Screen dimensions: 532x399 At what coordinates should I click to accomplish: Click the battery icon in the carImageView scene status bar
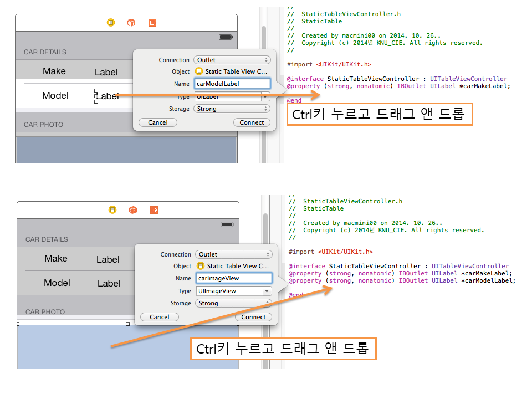click(x=227, y=224)
